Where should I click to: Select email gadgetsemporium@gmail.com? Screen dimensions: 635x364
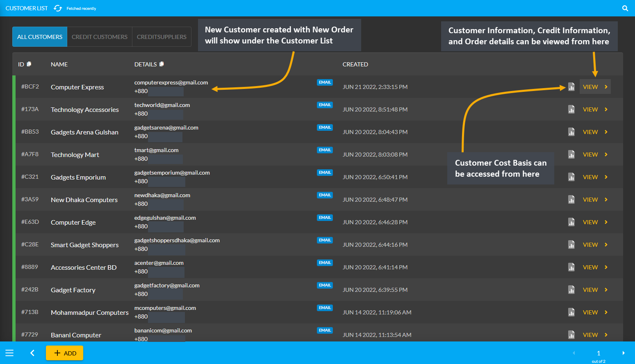[172, 173]
